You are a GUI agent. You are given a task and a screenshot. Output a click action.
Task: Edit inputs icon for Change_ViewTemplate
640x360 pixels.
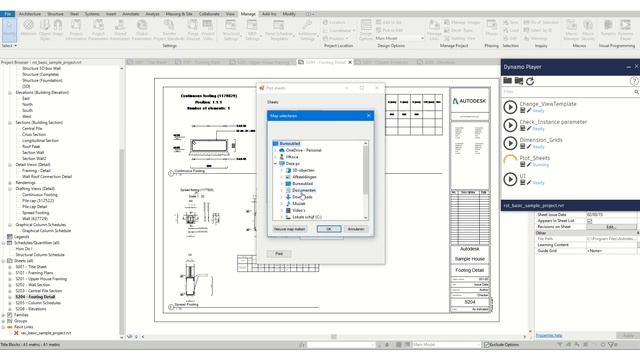(522, 111)
